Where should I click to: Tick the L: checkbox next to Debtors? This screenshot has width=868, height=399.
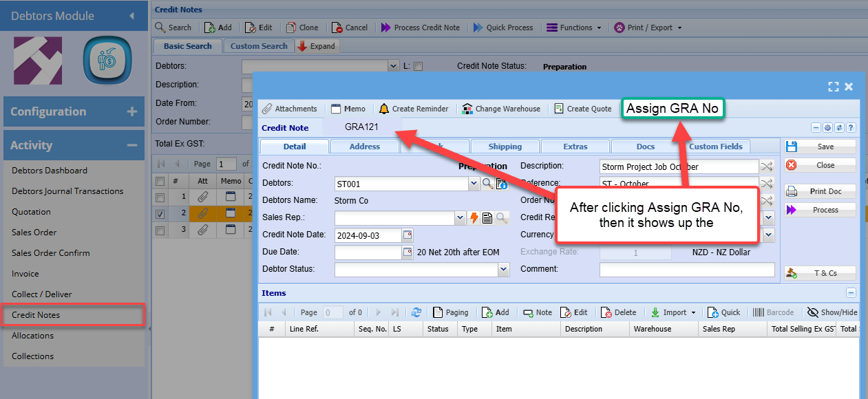pos(419,66)
